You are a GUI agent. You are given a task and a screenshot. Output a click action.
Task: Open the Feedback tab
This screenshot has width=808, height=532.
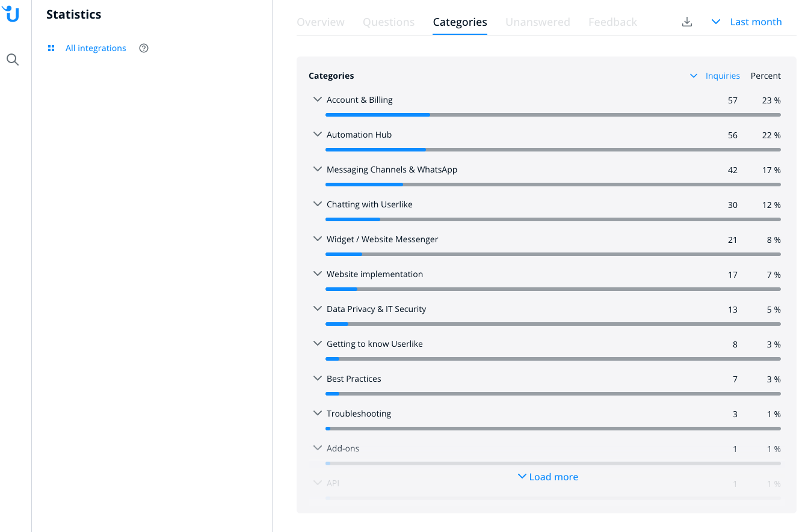click(612, 22)
